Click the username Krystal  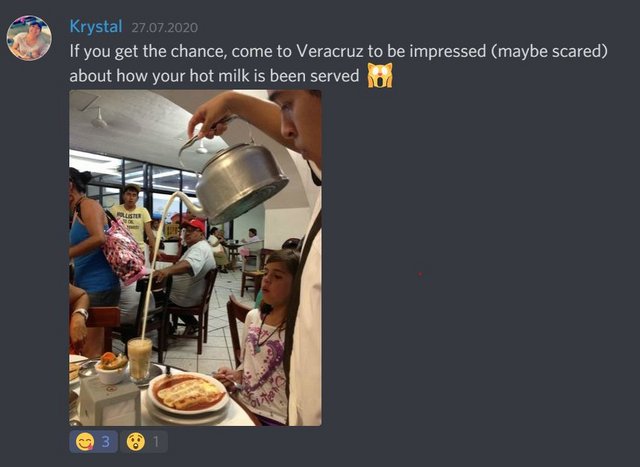[x=96, y=27]
